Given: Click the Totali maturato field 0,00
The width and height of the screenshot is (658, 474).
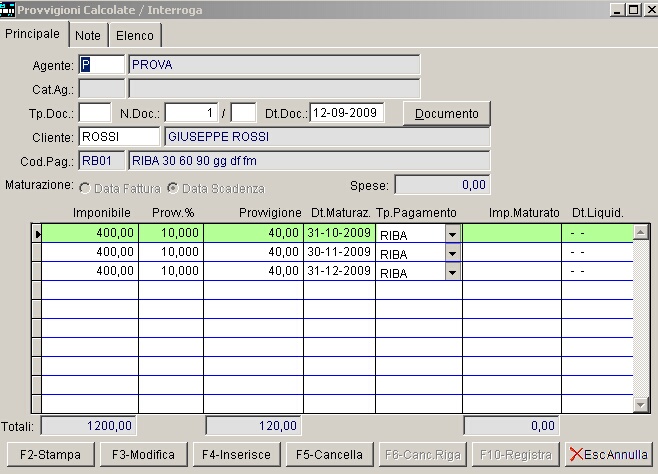Looking at the screenshot, I should (512, 426).
